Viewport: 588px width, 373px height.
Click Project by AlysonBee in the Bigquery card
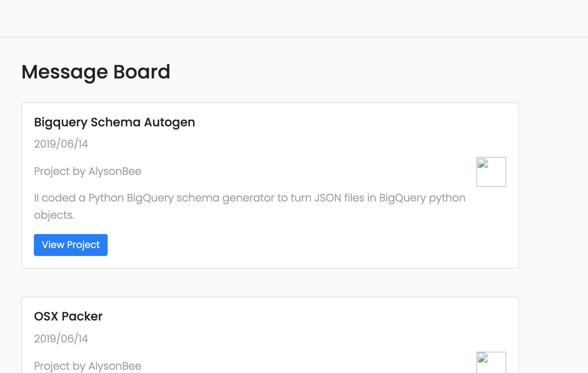pyautogui.click(x=88, y=171)
